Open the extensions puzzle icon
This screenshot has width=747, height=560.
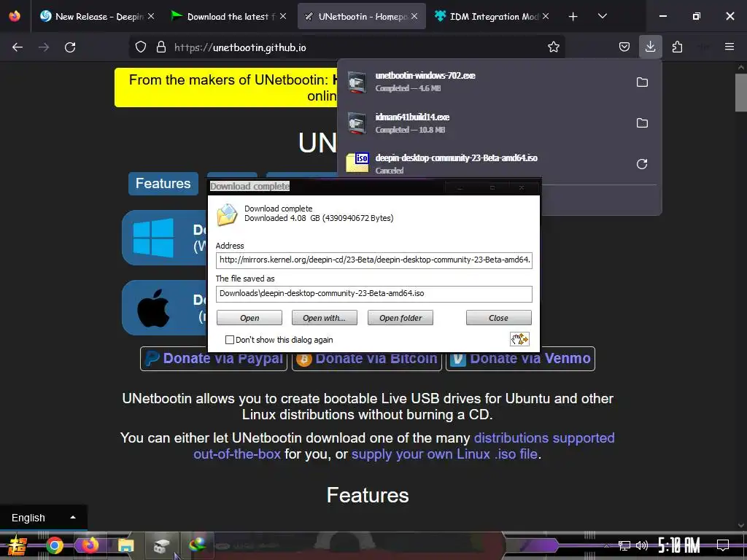click(677, 47)
